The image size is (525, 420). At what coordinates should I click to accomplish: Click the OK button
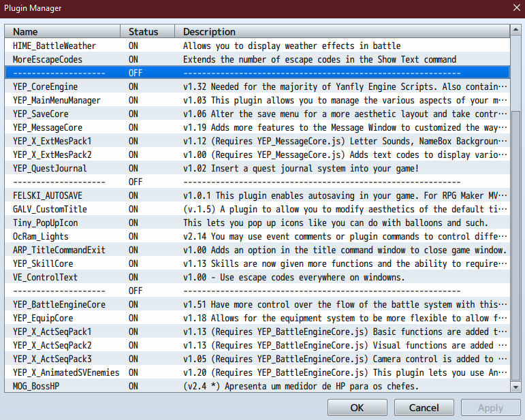pos(357,407)
